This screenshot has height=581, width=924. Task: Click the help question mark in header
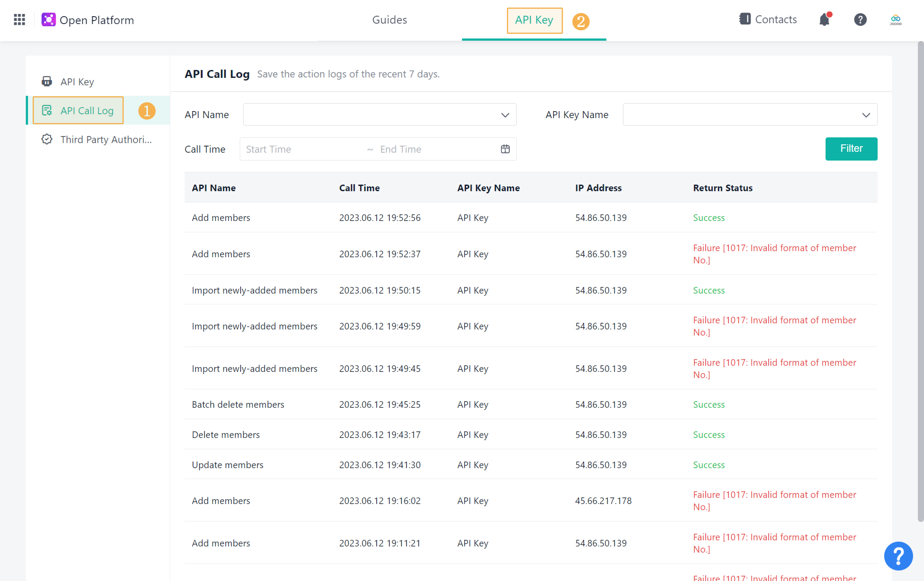click(x=860, y=20)
